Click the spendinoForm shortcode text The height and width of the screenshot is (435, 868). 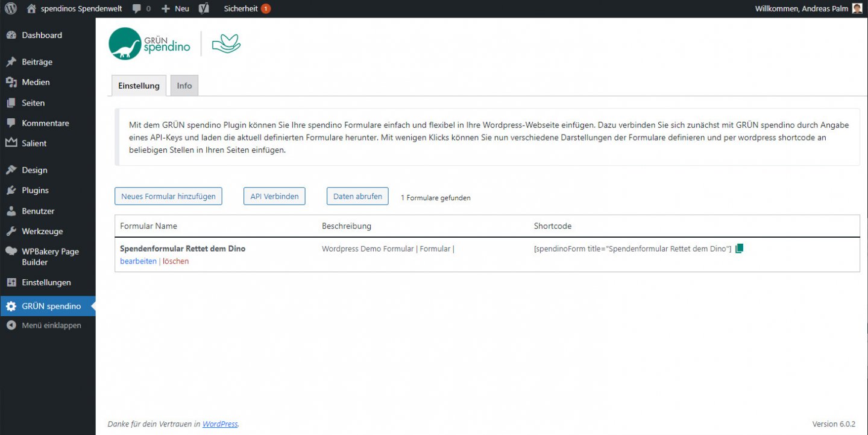coord(632,249)
